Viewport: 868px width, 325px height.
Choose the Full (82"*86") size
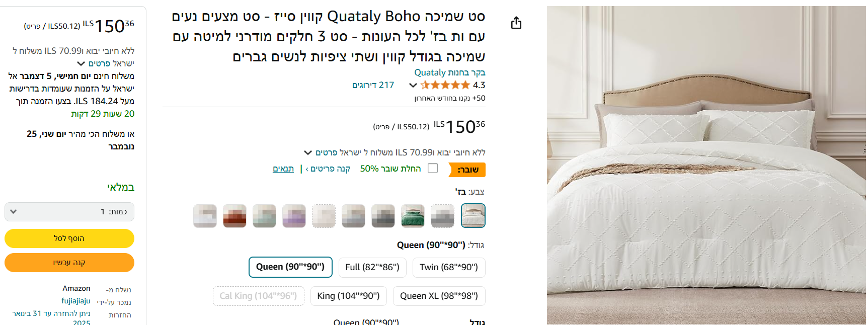pyautogui.click(x=372, y=267)
